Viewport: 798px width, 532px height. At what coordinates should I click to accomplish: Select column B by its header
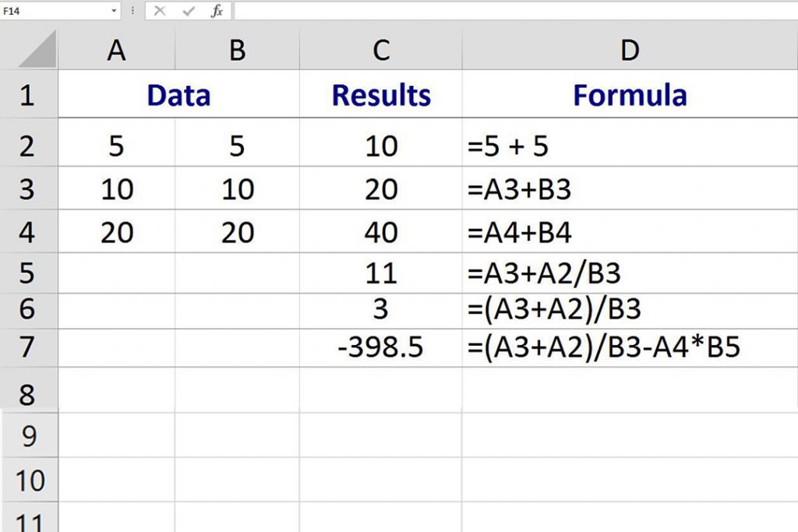[238, 51]
